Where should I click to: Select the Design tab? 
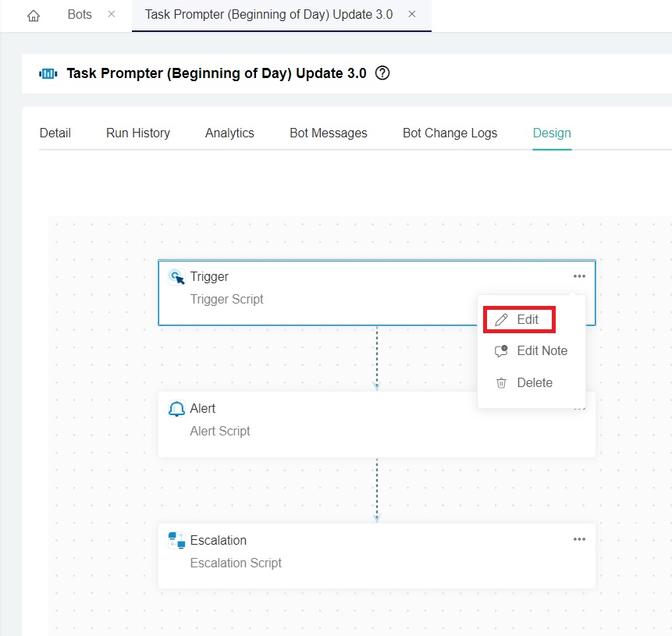(552, 133)
